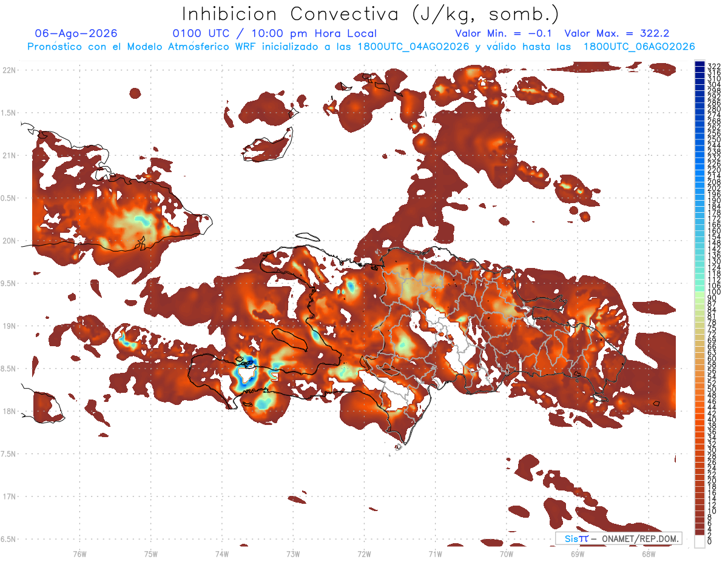
Task: Click the '100' value on the color scale
Action: point(714,292)
